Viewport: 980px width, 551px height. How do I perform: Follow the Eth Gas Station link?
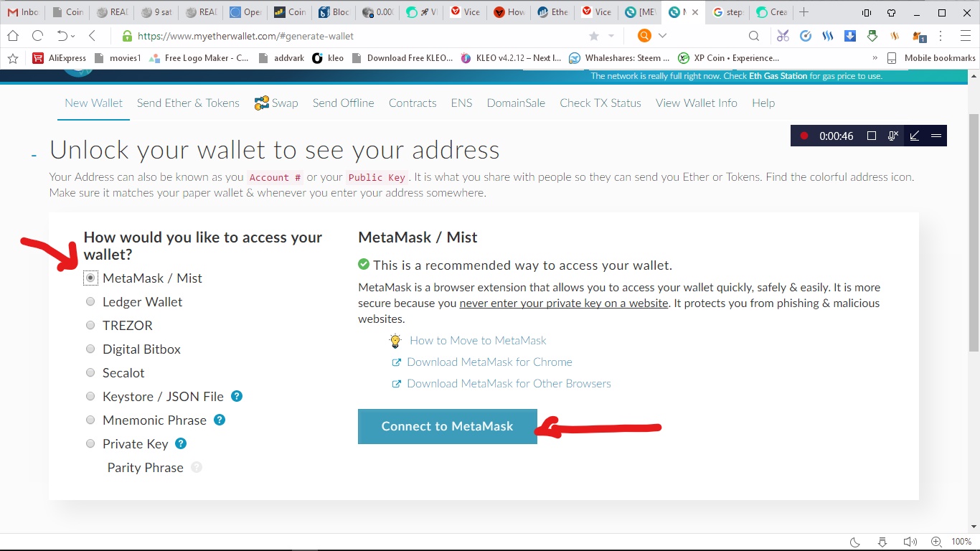778,76
